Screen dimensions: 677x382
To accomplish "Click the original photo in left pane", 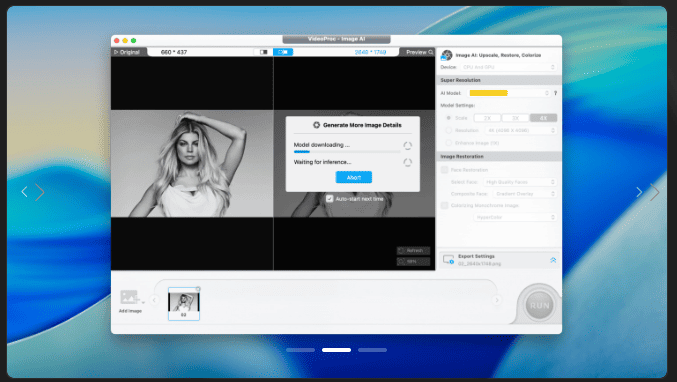I will (192, 164).
